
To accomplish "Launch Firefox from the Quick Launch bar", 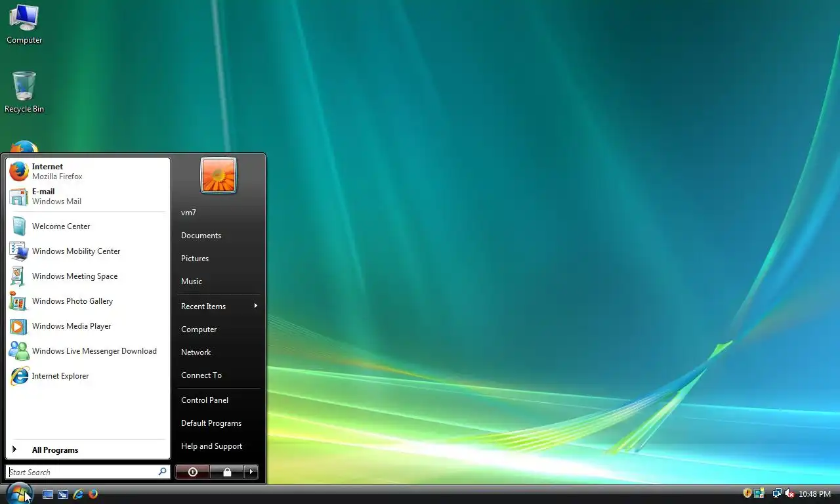I will [x=93, y=494].
